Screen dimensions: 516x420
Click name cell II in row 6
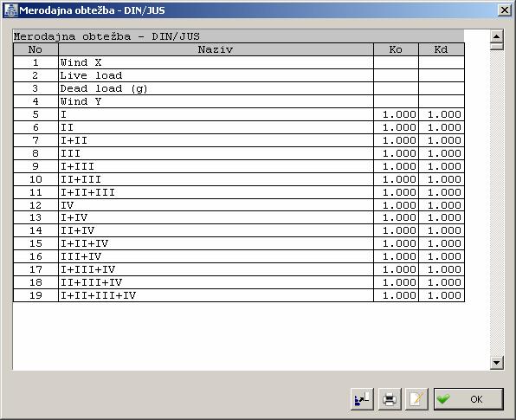tap(216, 127)
